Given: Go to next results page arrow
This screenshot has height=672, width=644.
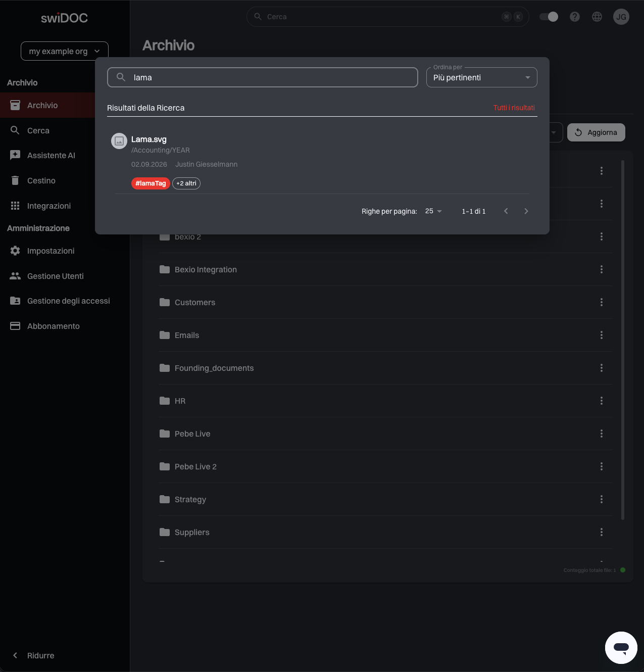Looking at the screenshot, I should click(x=526, y=211).
